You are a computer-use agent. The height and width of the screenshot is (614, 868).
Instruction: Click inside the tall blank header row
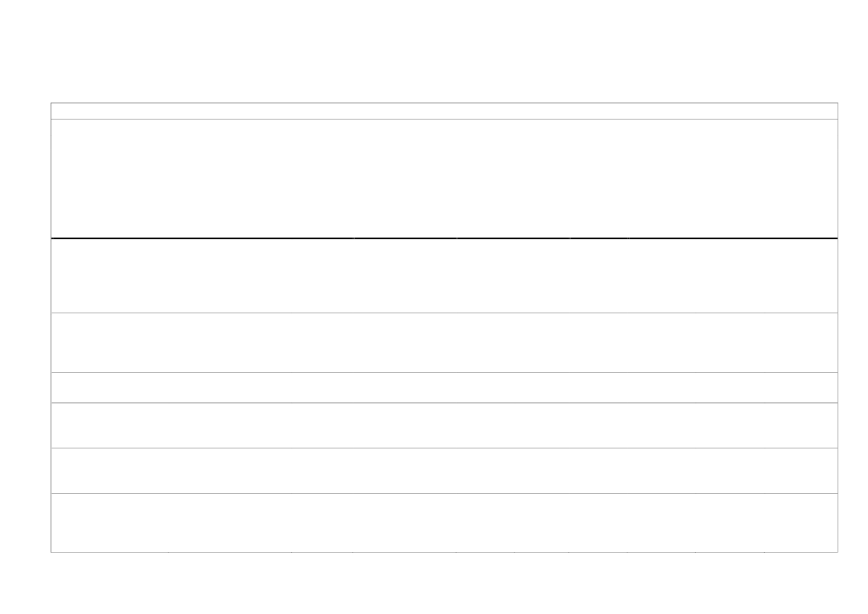444,178
